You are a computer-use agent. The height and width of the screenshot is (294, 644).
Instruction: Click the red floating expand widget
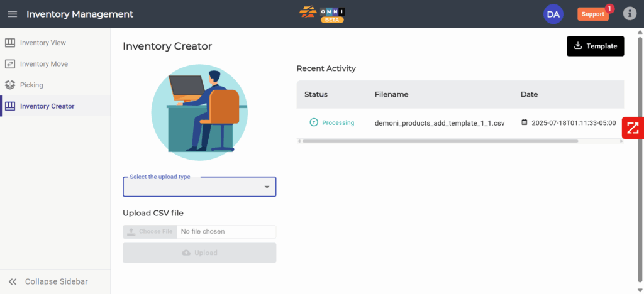click(x=632, y=128)
